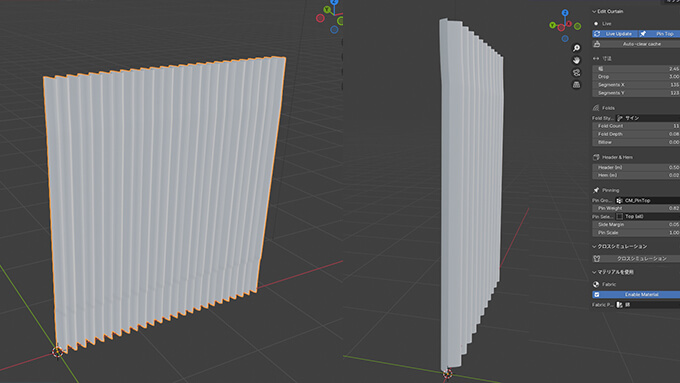
Task: Click the Pin Group CM_PinTop field
Action: [x=647, y=200]
